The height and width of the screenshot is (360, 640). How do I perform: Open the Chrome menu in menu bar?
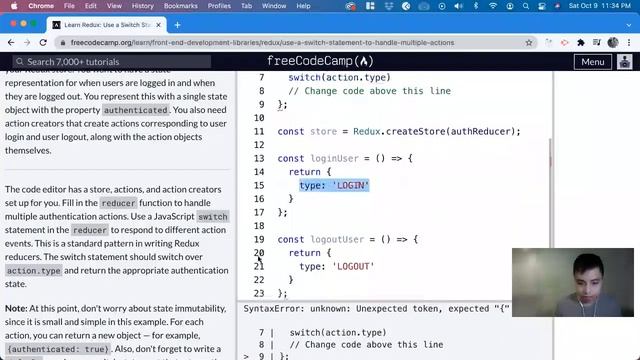[x=41, y=6]
